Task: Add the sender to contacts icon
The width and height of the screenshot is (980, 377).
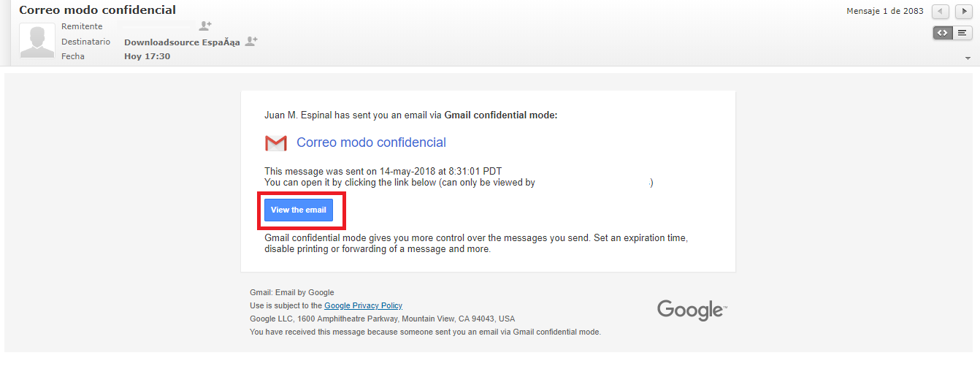Action: (205, 26)
